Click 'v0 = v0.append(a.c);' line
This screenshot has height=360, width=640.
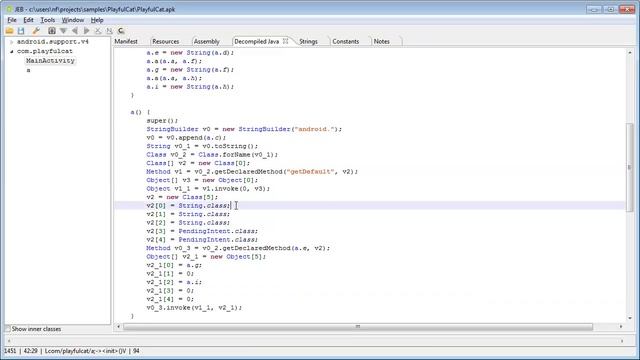coord(186,138)
